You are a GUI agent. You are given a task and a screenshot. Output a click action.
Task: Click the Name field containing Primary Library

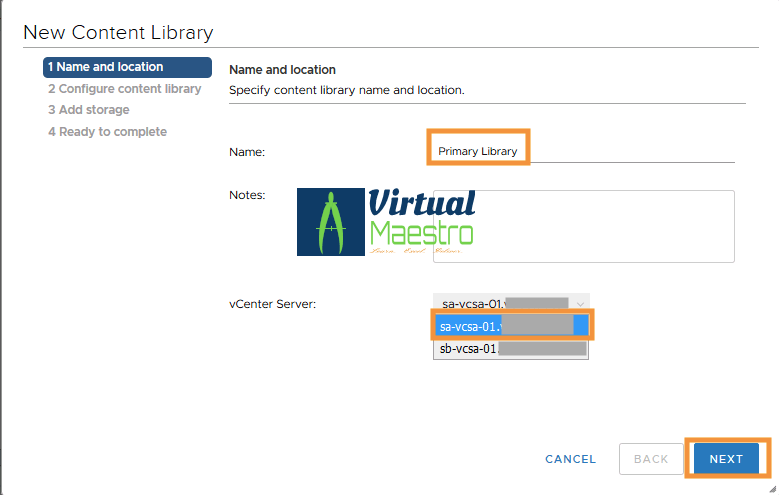pos(580,152)
